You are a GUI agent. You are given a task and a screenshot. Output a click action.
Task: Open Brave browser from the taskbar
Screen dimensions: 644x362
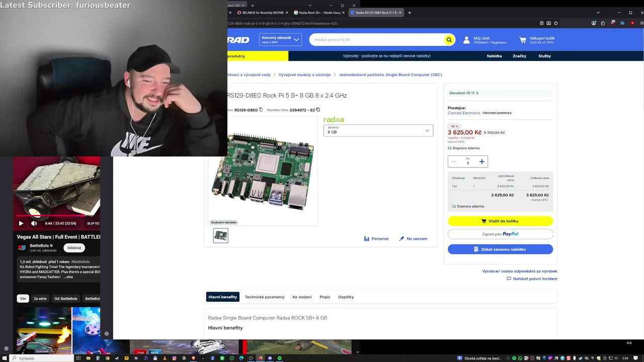tap(194, 358)
